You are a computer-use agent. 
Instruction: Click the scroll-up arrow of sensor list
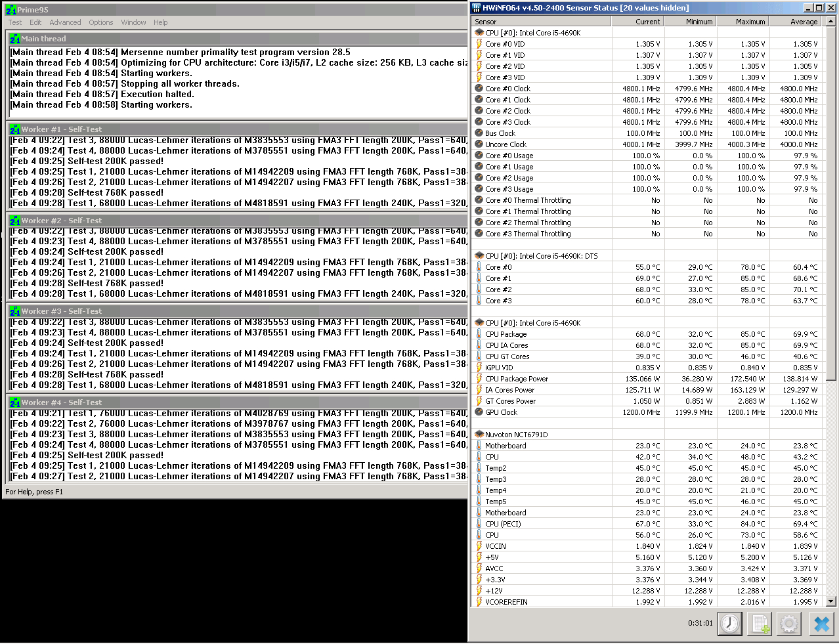pyautogui.click(x=831, y=22)
